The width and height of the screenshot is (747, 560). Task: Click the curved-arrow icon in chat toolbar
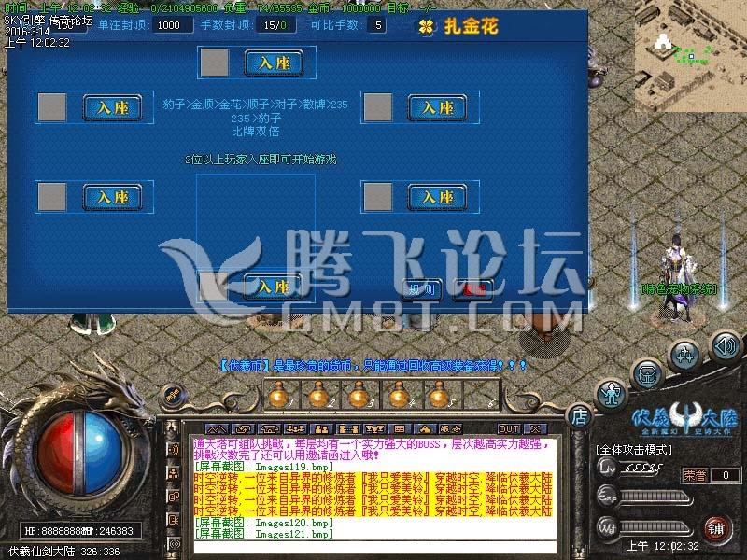[x=244, y=428]
